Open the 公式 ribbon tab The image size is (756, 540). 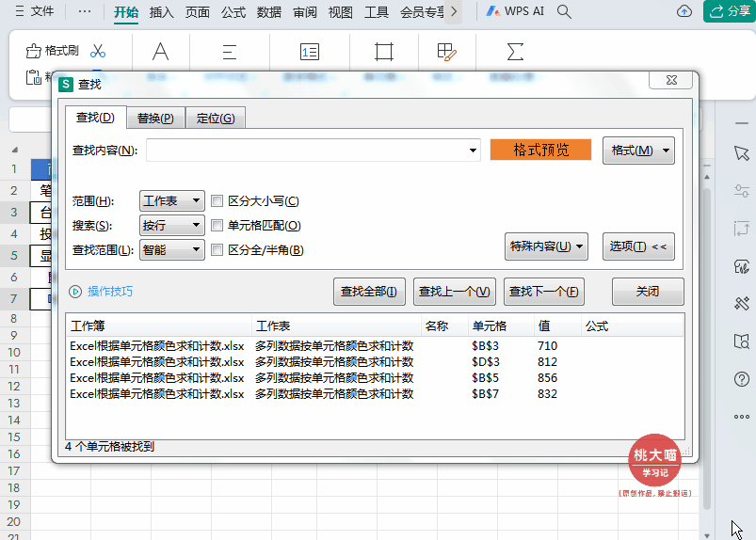233,12
